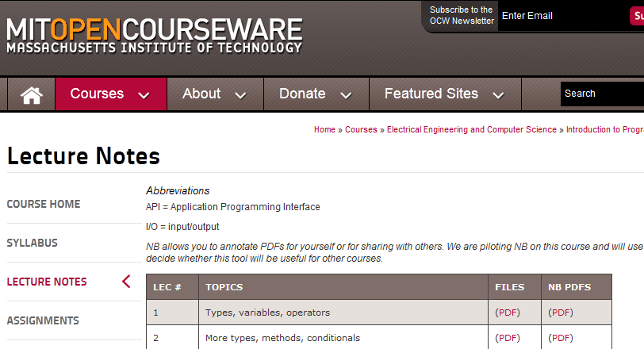Select Syllabus in sidebar
644x349 pixels.
[32, 243]
